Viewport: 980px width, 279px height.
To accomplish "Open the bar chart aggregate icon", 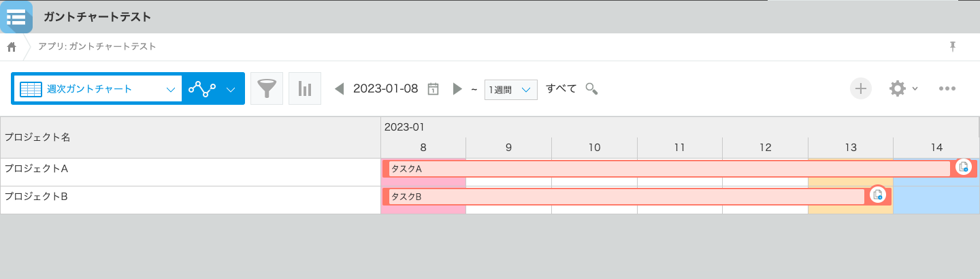I will coord(305,89).
